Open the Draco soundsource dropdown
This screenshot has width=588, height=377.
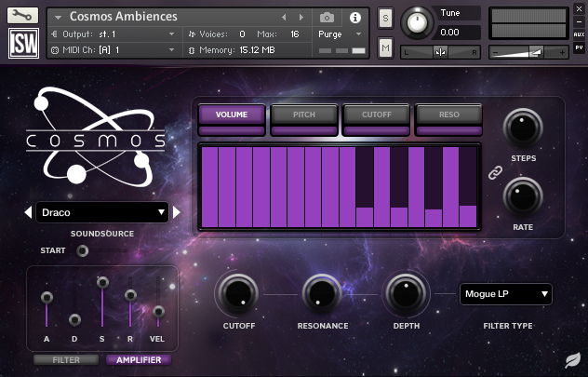tap(102, 213)
